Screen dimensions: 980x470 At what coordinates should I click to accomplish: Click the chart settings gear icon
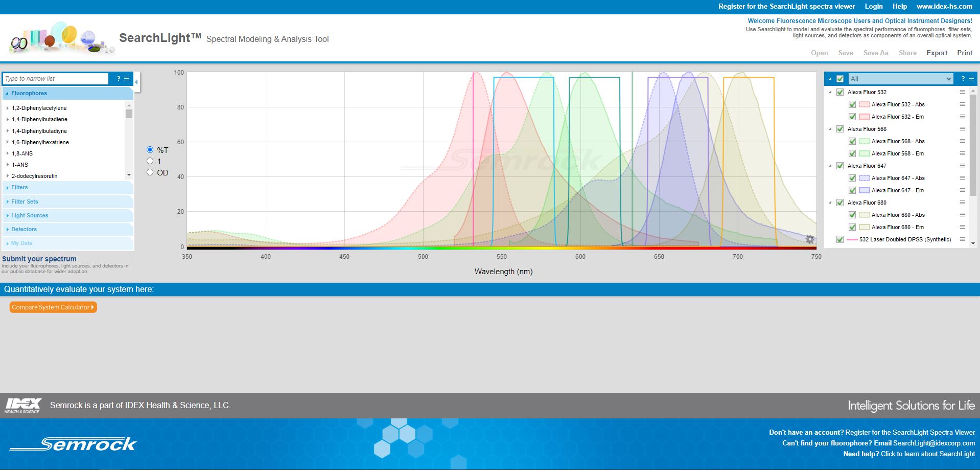click(810, 239)
